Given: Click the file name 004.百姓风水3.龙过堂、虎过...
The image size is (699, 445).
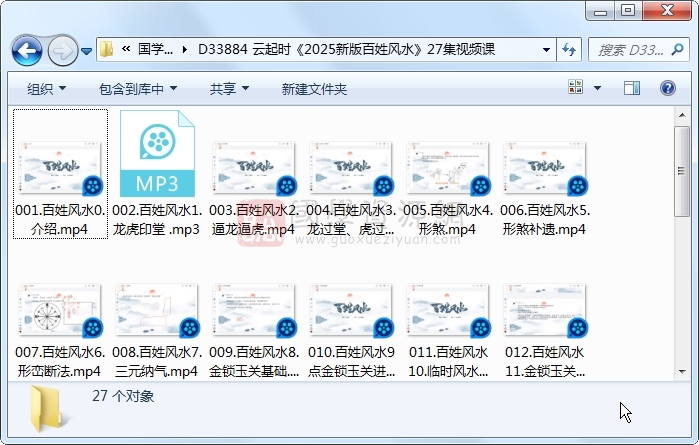Looking at the screenshot, I should 351,219.
